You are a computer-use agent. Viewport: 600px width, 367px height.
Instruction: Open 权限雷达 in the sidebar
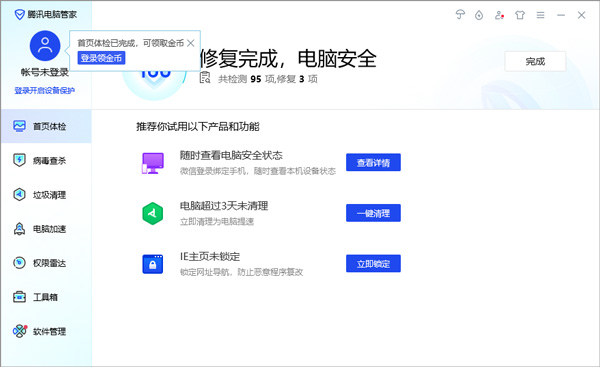click(x=46, y=263)
